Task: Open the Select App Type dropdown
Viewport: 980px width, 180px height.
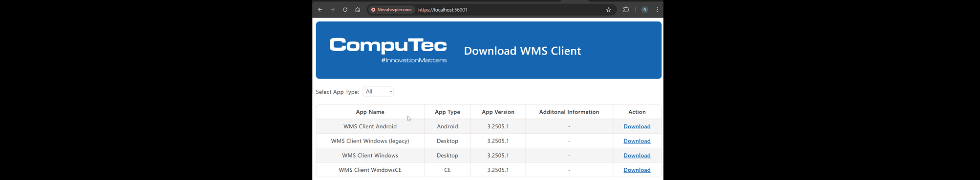Action: point(379,92)
